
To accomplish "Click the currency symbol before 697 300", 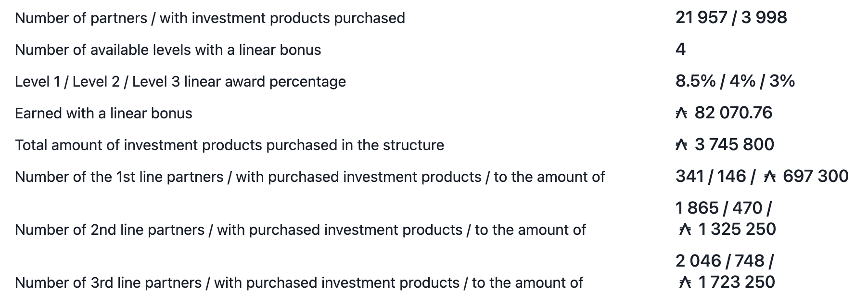I will (x=770, y=177).
